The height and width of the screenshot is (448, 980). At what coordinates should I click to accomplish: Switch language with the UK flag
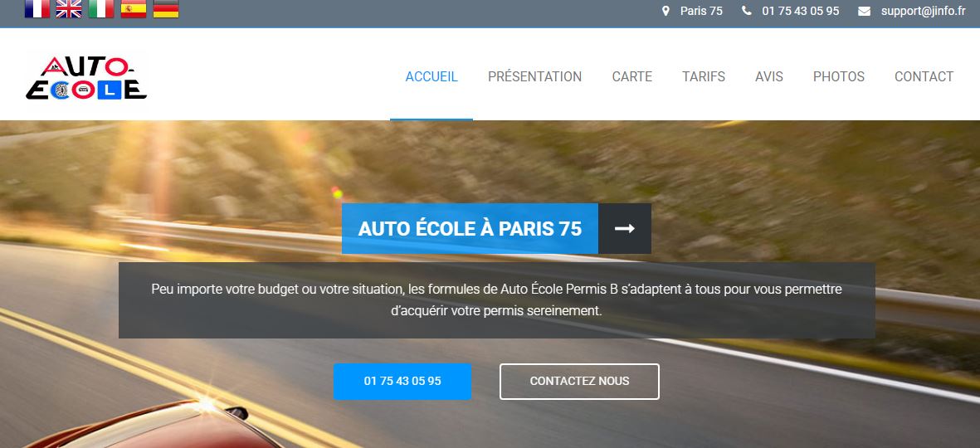[69, 9]
